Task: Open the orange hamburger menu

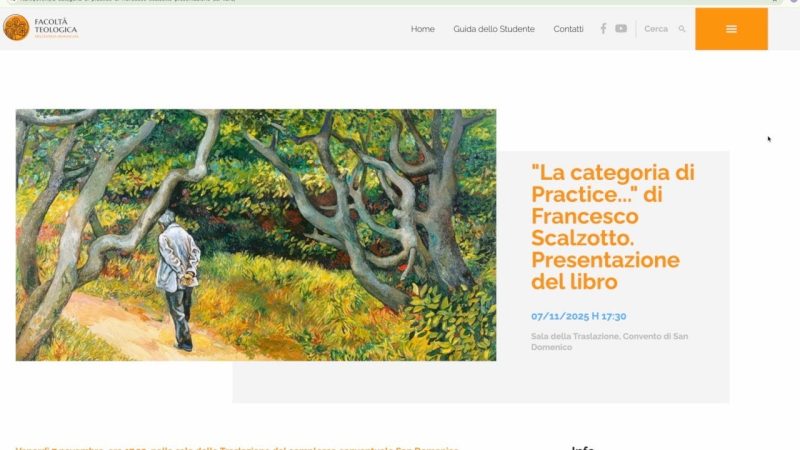Action: pyautogui.click(x=731, y=29)
